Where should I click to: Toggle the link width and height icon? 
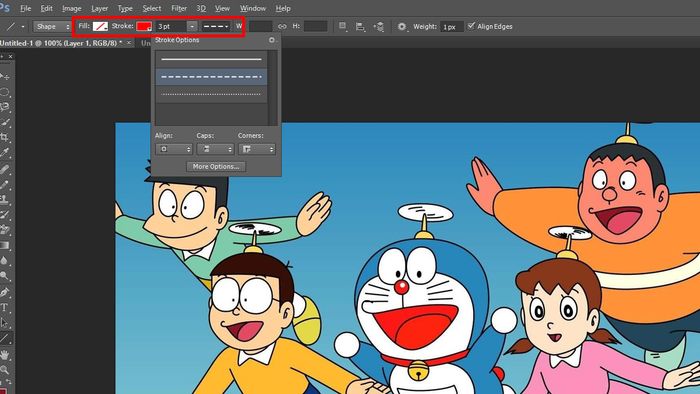click(282, 26)
